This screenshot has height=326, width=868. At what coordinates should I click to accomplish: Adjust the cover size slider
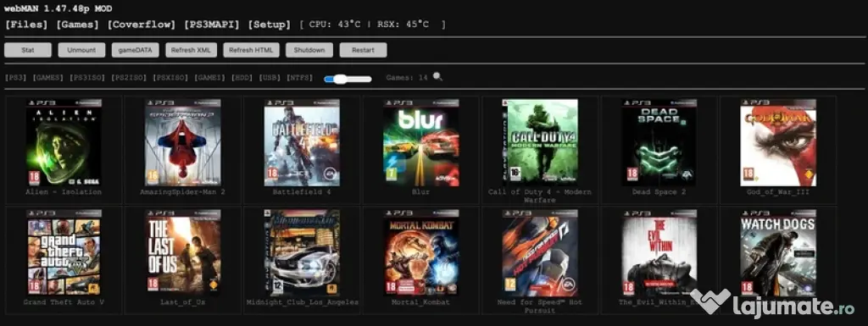348,79
